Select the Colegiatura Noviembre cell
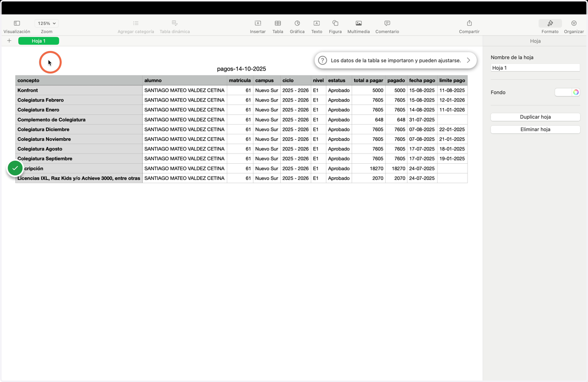 pyautogui.click(x=79, y=139)
